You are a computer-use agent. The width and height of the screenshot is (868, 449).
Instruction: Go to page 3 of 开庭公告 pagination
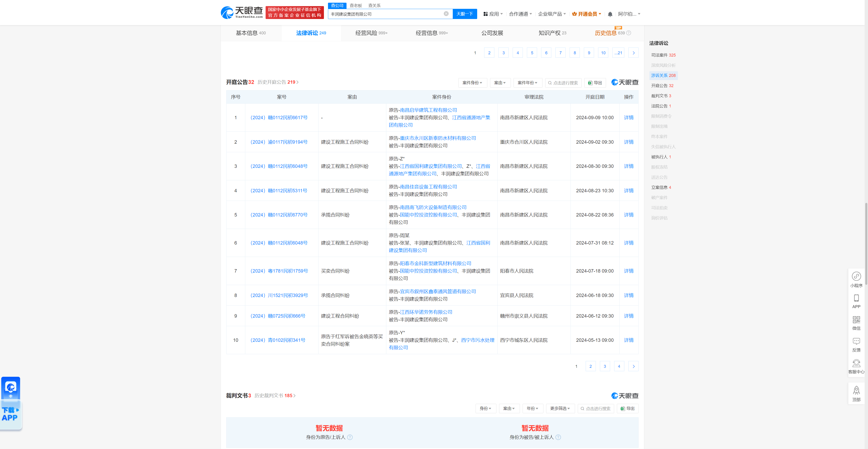click(604, 366)
